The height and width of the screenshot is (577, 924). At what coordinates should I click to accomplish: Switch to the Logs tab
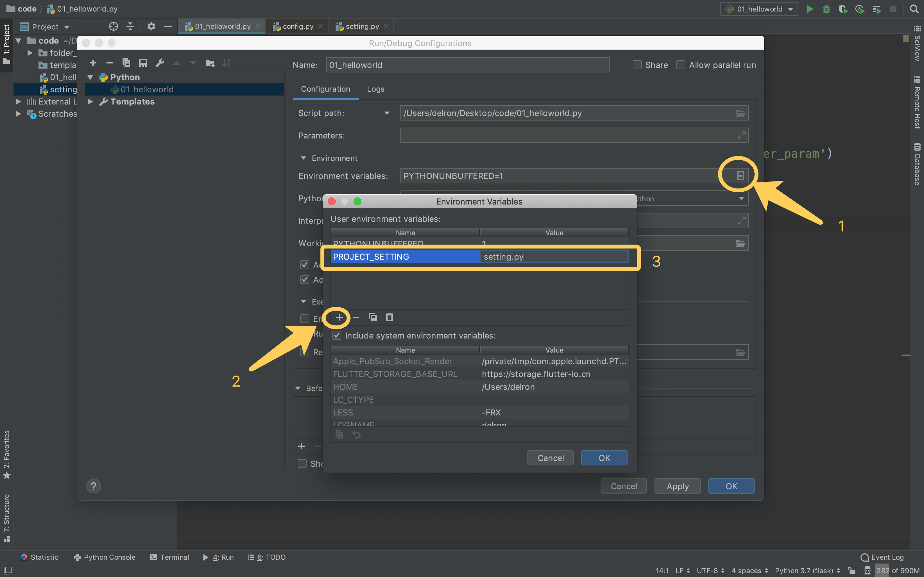click(x=375, y=89)
